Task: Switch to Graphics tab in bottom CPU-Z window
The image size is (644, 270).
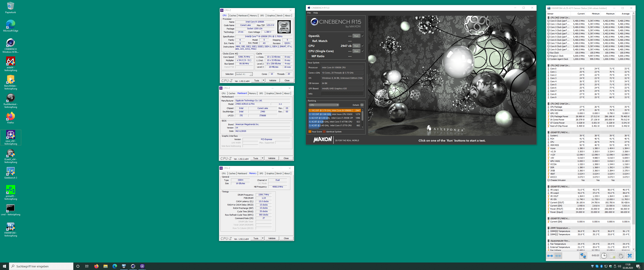Action: pyautogui.click(x=270, y=173)
